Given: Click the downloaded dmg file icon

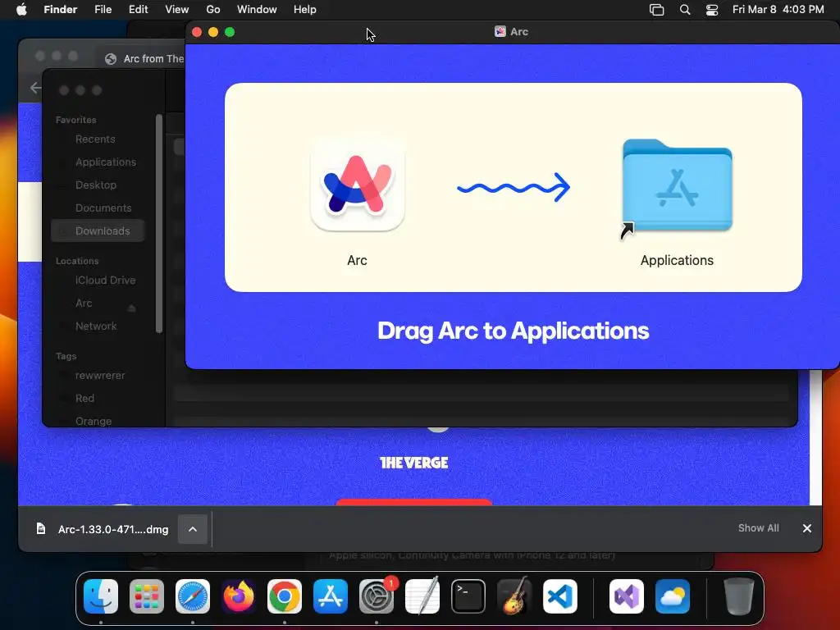Looking at the screenshot, I should pyautogui.click(x=41, y=529).
